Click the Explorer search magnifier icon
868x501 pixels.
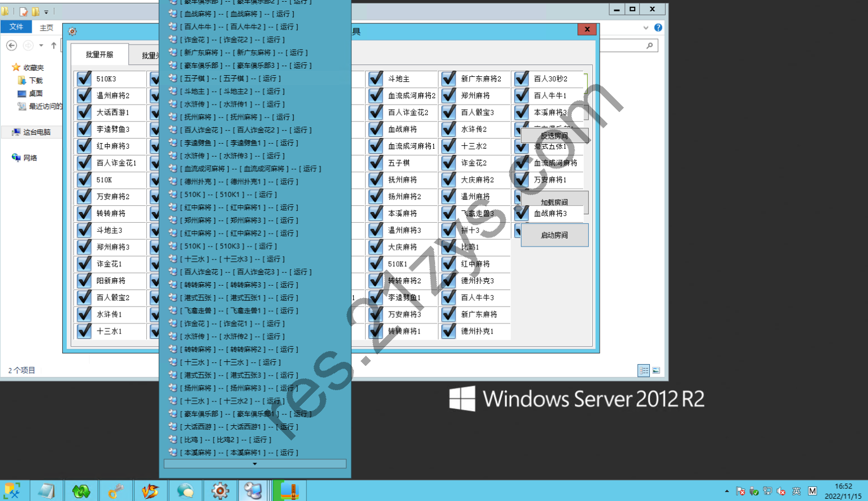point(650,45)
